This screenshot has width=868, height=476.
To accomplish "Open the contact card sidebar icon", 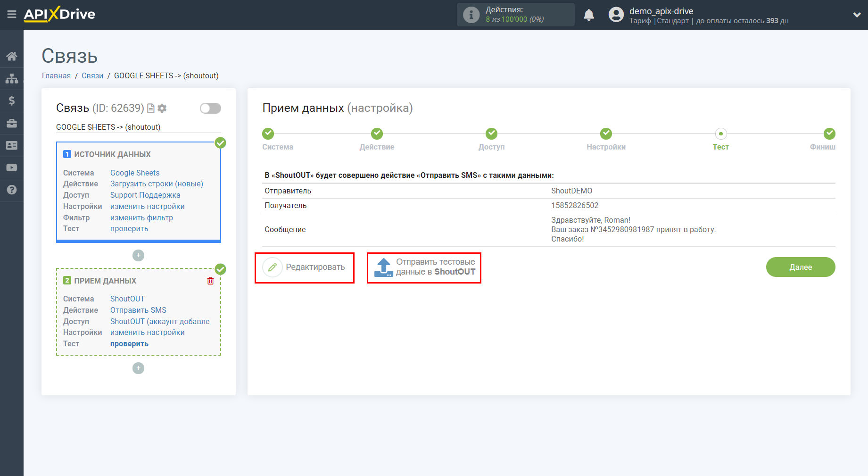I will [12, 145].
